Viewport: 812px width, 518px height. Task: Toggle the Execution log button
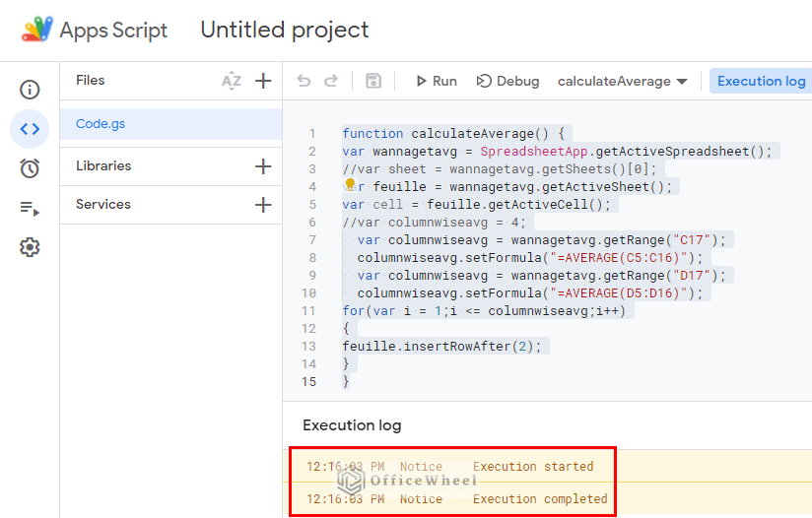(761, 81)
